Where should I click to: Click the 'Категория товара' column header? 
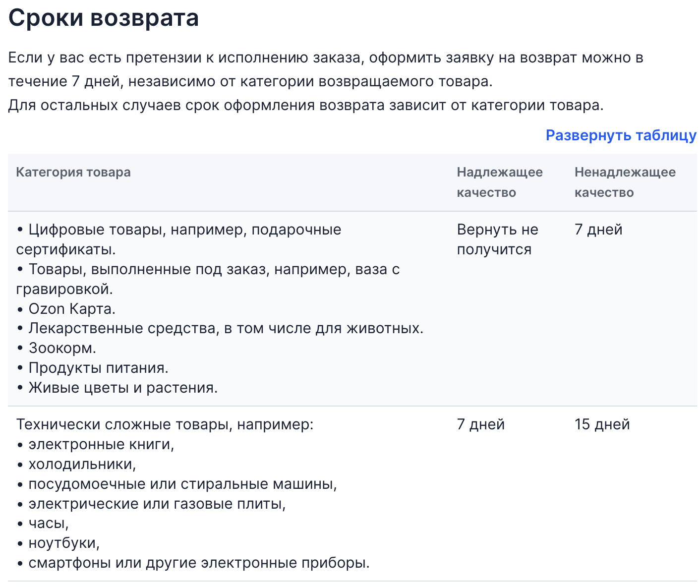[x=73, y=173]
